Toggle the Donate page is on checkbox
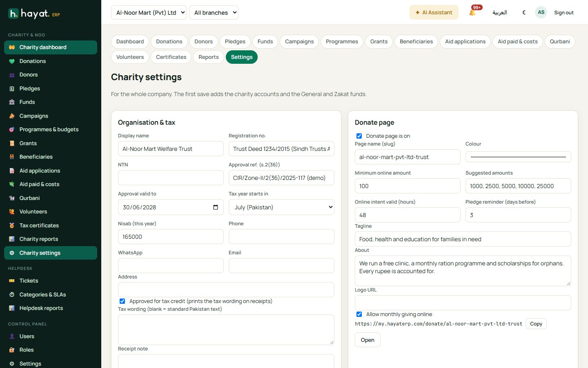The image size is (588, 368). tap(359, 136)
